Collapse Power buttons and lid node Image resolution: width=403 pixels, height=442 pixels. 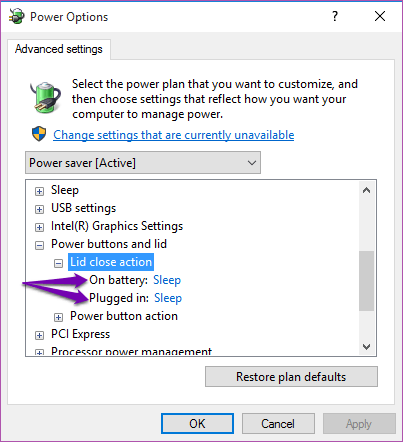[x=39, y=246]
